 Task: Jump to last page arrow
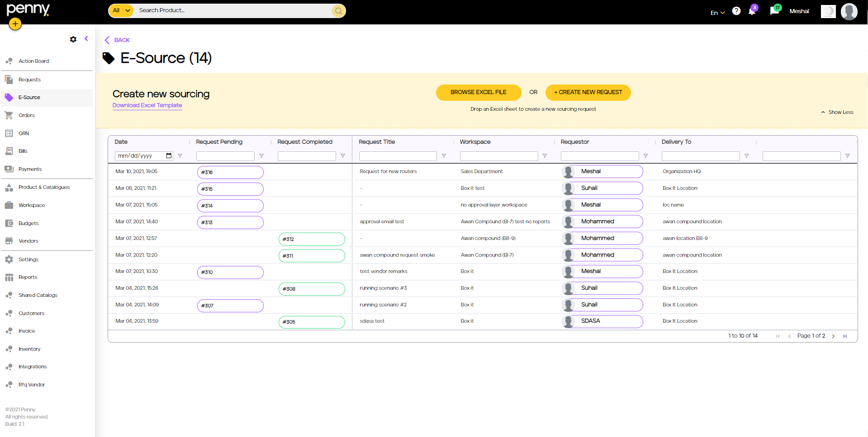[844, 336]
